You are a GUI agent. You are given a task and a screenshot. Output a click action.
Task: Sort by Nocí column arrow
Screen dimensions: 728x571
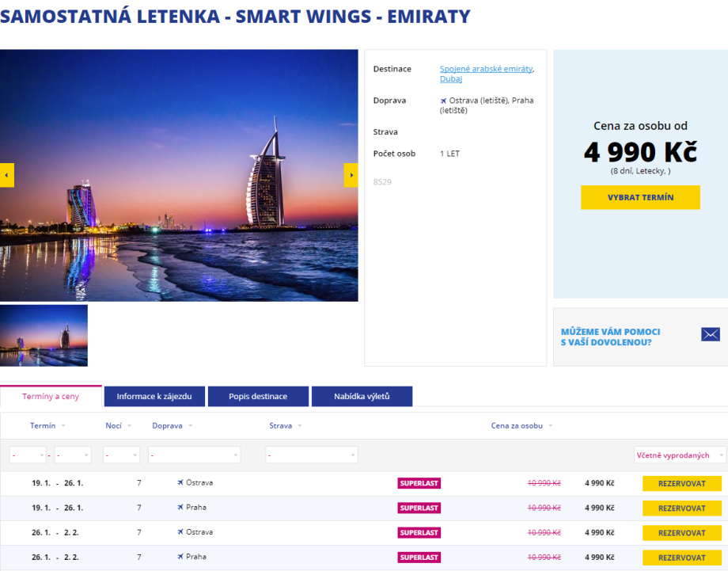[x=129, y=426]
